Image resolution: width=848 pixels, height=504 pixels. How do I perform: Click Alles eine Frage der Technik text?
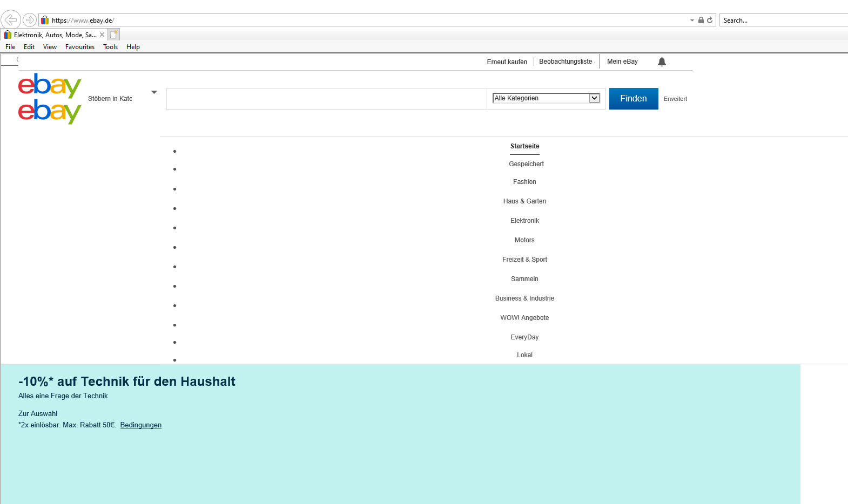click(63, 396)
